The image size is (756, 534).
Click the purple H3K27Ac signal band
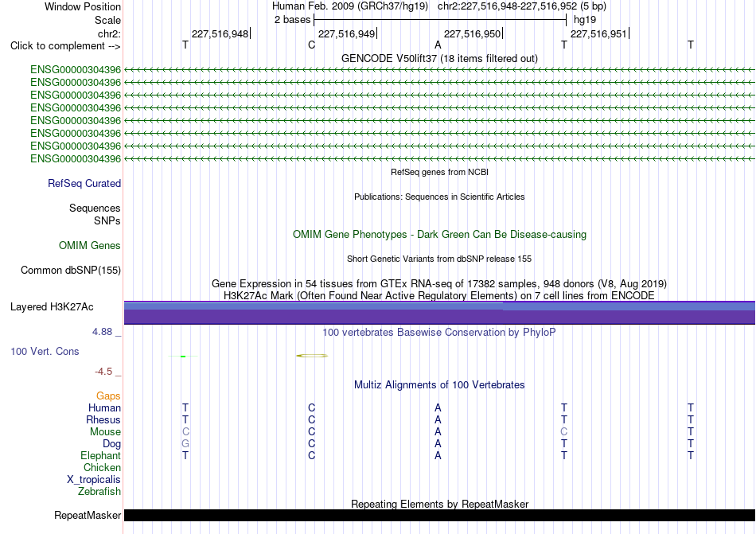[439, 313]
